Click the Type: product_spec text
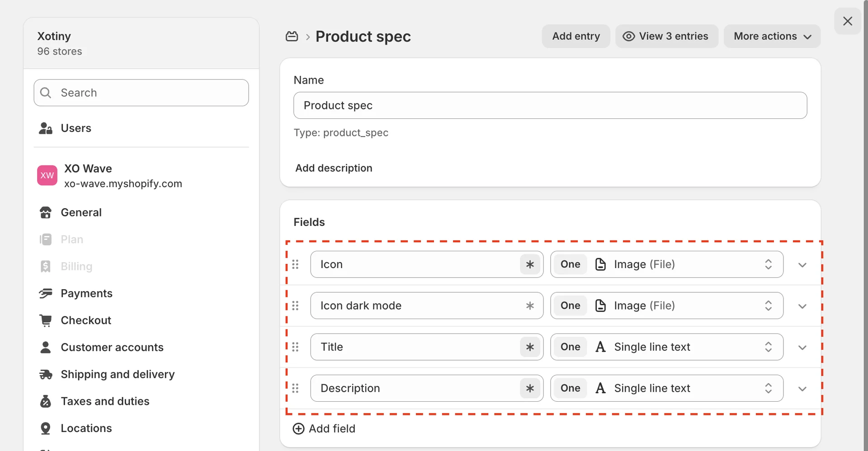 tap(341, 133)
